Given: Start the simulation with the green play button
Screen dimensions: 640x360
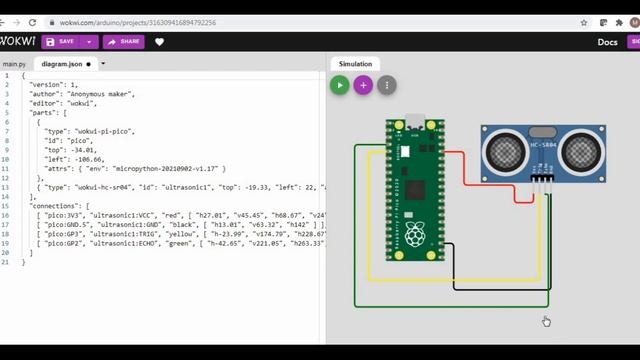Looking at the screenshot, I should (x=340, y=85).
